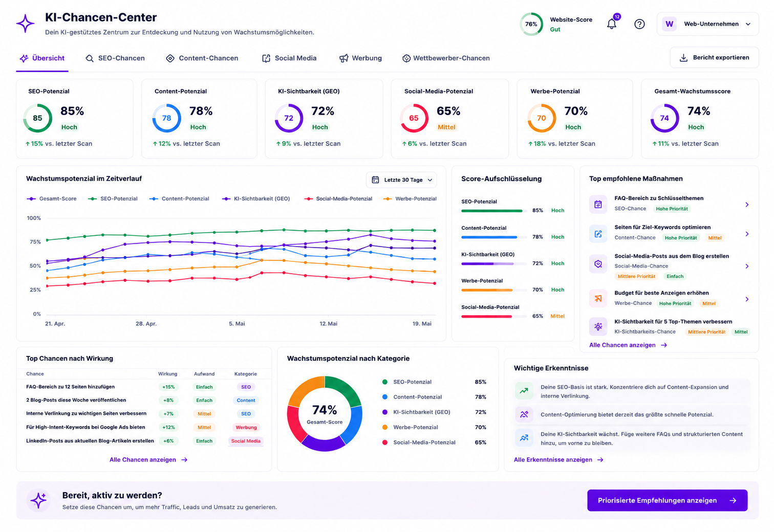Click the Seiten für Ziel-Keywords optimieren icon
This screenshot has width=774, height=532.
598,234
